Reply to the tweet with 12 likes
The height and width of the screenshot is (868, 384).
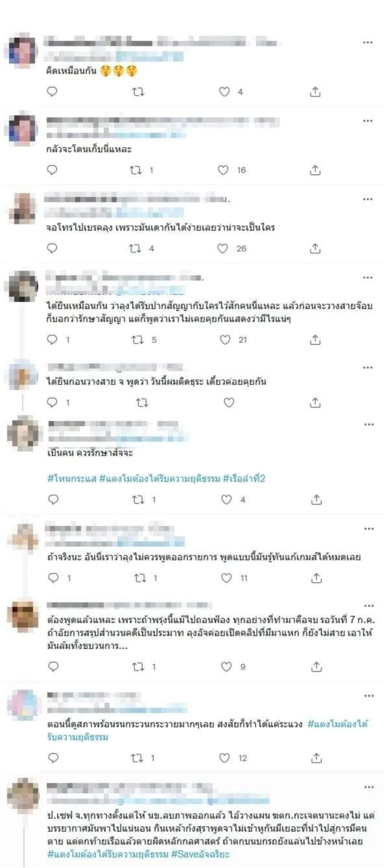[53, 758]
